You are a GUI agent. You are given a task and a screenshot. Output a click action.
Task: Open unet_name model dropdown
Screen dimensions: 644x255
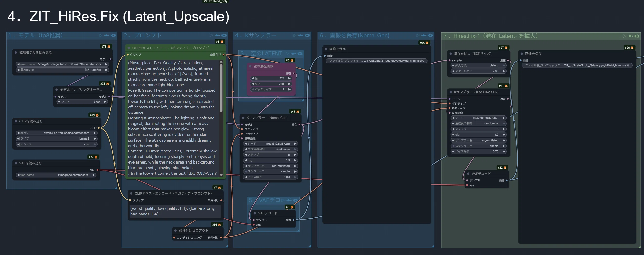pyautogui.click(x=62, y=64)
